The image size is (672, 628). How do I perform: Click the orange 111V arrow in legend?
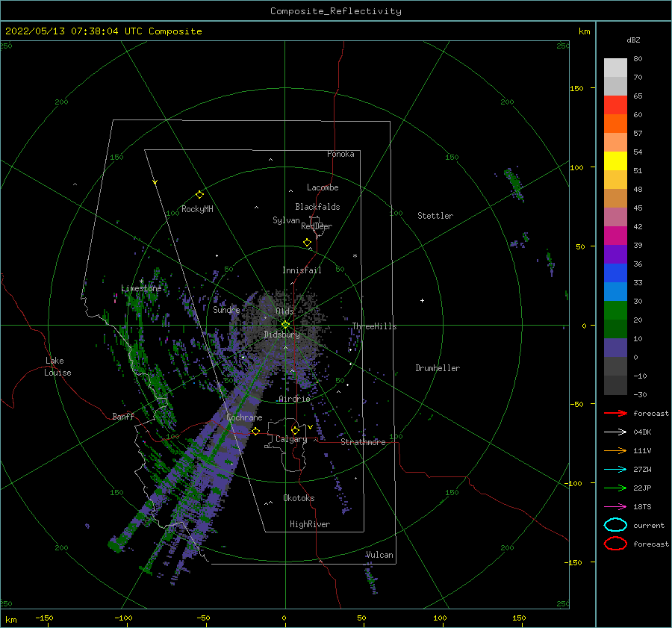coord(615,450)
